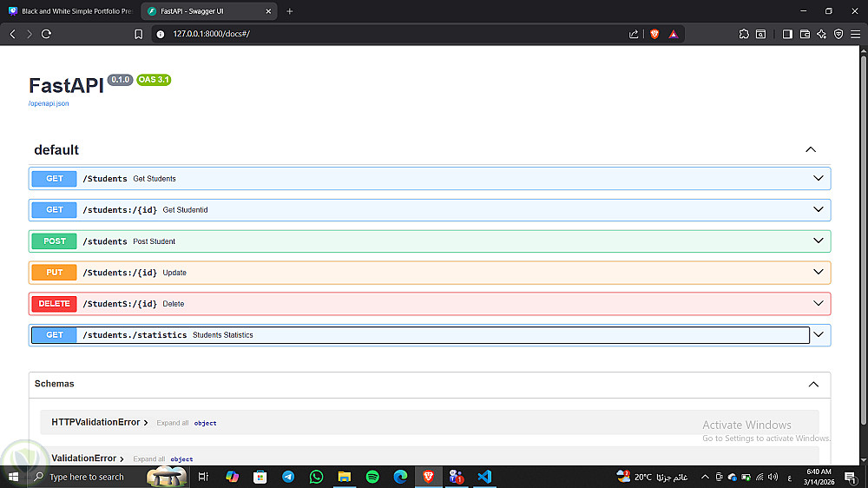Image resolution: width=868 pixels, height=488 pixels.
Task: Click the red DELETE badge
Action: (54, 304)
